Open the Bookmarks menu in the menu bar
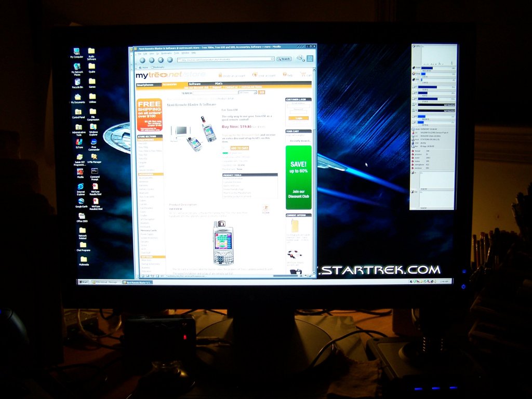Viewport: 532px width, 399px height. pos(166,54)
